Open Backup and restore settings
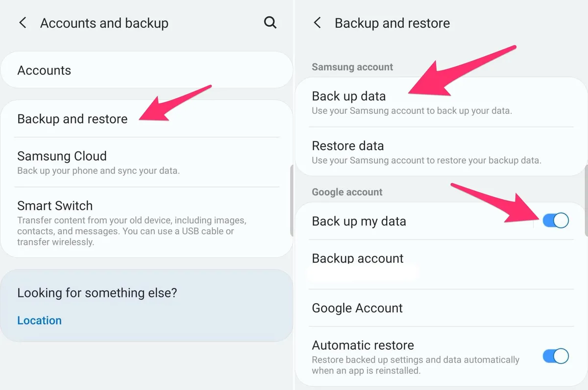 (x=72, y=119)
